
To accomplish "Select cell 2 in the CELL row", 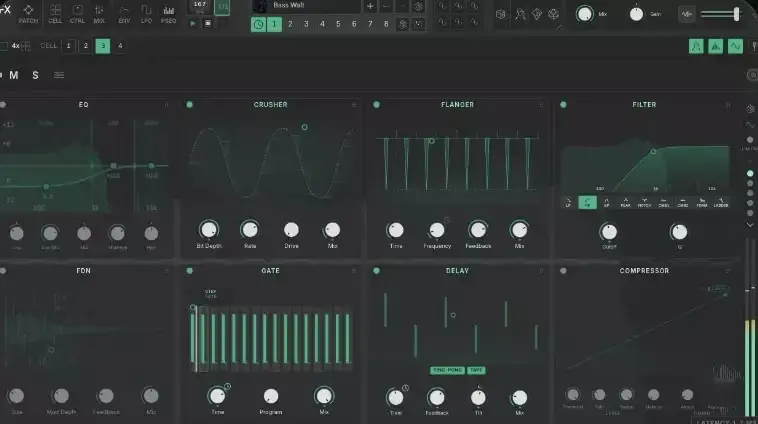I will 86,46.
